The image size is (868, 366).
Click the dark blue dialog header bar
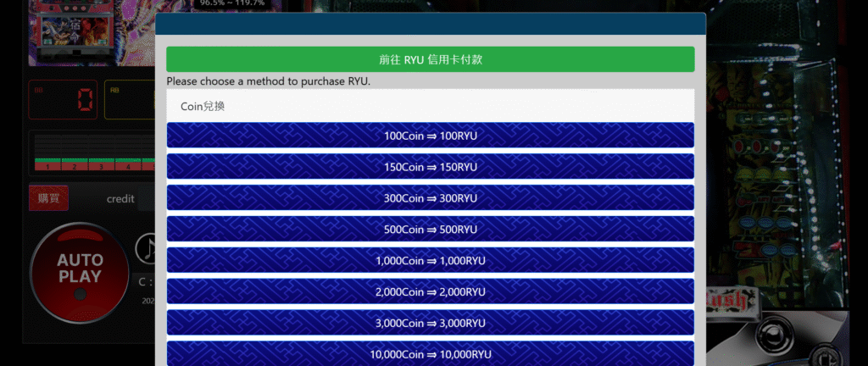click(x=430, y=25)
